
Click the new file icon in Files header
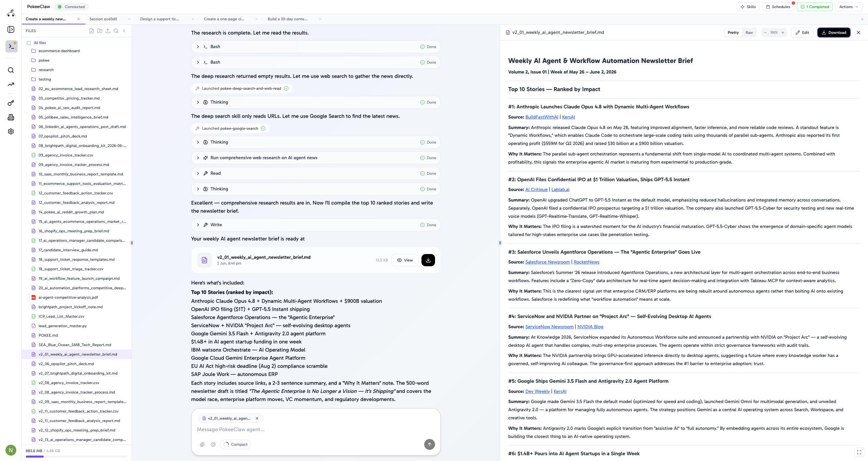[x=92, y=31]
